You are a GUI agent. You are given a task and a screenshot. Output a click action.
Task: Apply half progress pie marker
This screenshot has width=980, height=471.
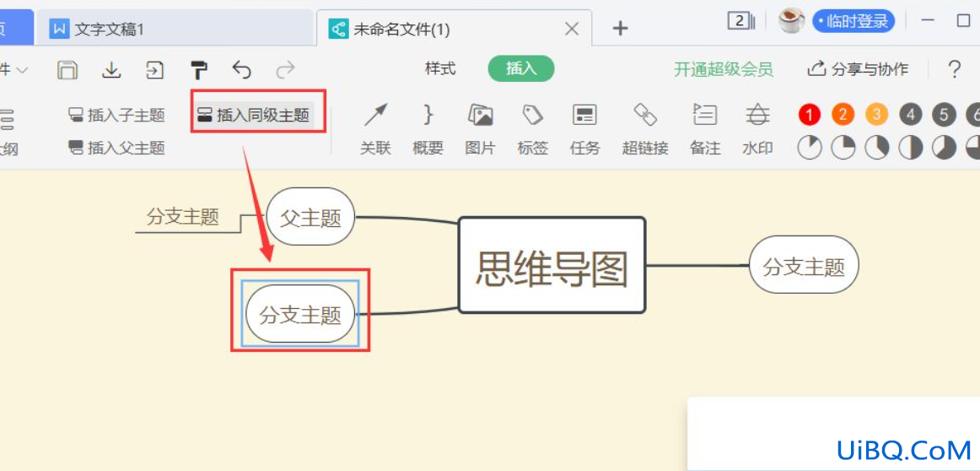[911, 148]
